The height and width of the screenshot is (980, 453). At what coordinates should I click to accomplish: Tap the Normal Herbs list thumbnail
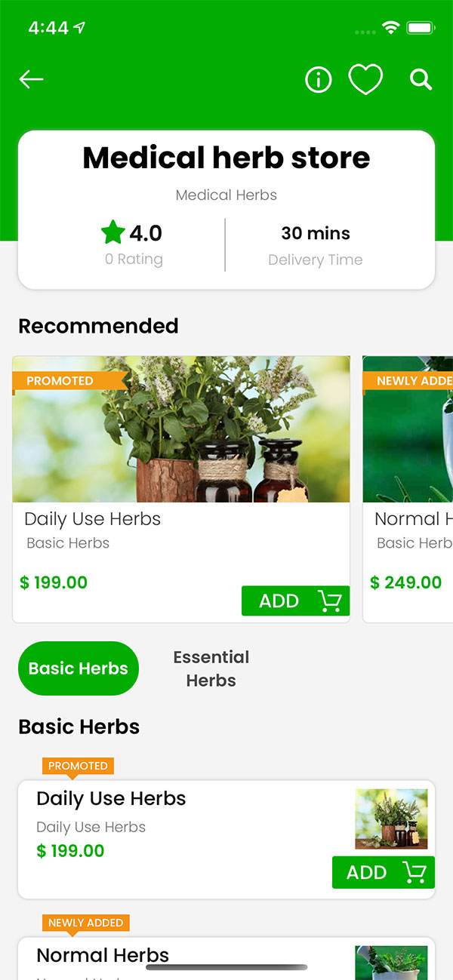391,963
